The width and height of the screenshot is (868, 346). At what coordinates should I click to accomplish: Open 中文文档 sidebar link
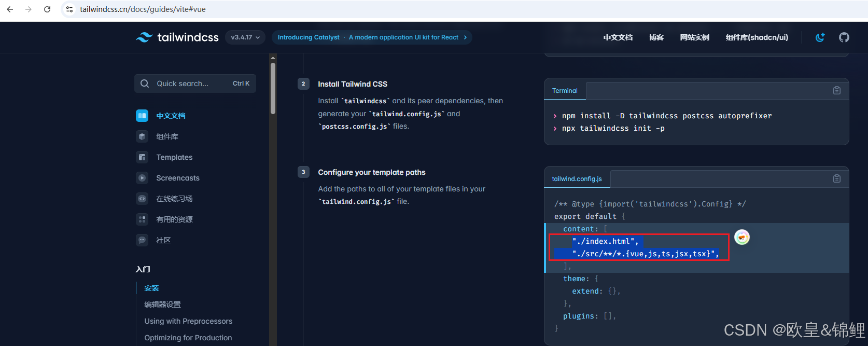171,116
